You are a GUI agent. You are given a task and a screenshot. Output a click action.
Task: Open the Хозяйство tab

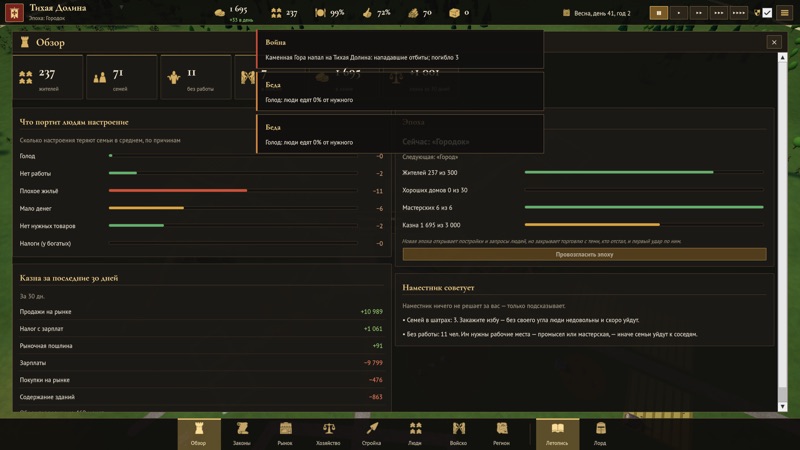pos(328,434)
